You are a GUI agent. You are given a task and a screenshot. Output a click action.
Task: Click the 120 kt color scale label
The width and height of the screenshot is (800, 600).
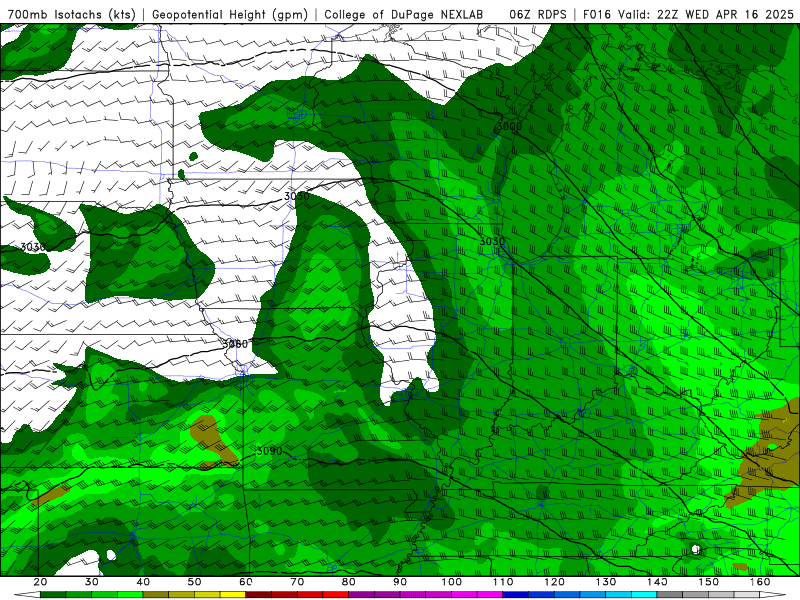555,582
